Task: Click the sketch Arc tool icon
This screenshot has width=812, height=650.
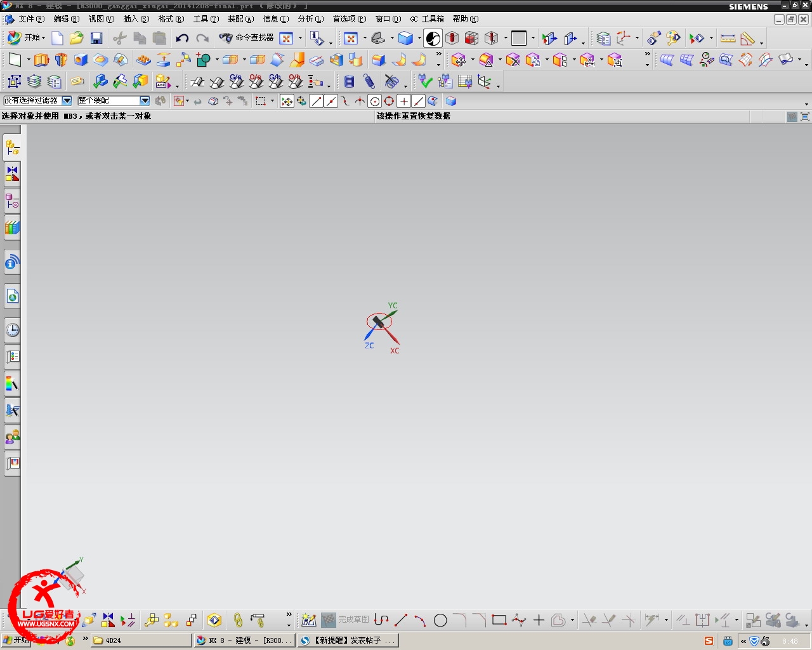Action: pyautogui.click(x=421, y=620)
